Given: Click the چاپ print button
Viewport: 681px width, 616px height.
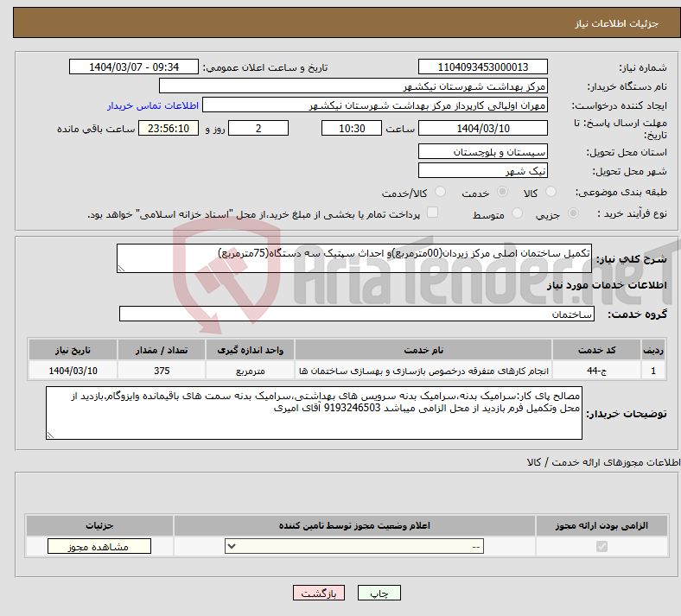Looking at the screenshot, I should click(x=379, y=593).
